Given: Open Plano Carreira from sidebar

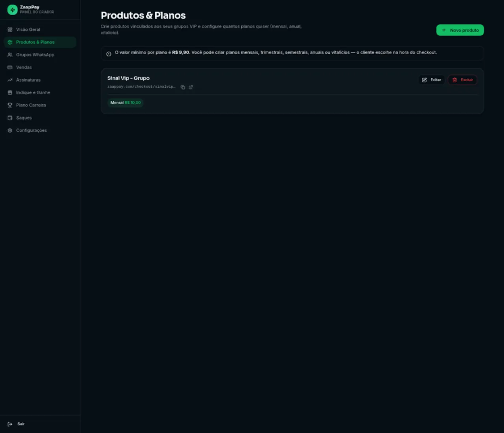Looking at the screenshot, I should coord(40,105).
